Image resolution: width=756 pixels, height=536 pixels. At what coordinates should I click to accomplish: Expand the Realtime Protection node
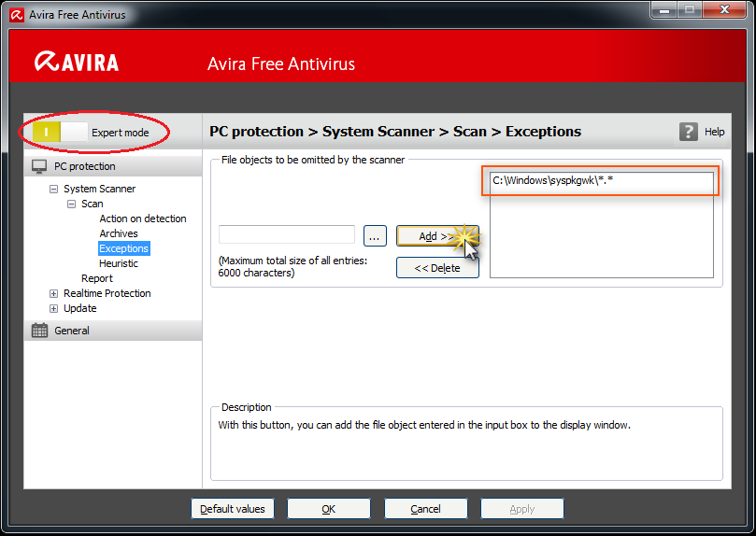(53, 293)
